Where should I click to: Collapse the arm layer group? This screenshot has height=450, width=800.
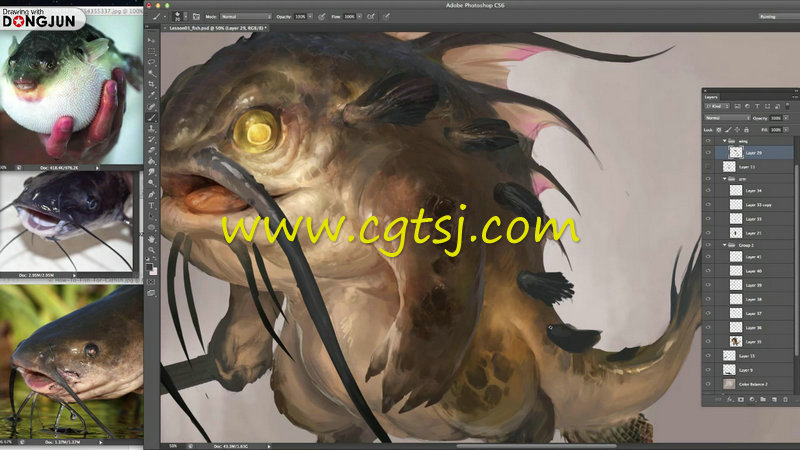(x=724, y=179)
